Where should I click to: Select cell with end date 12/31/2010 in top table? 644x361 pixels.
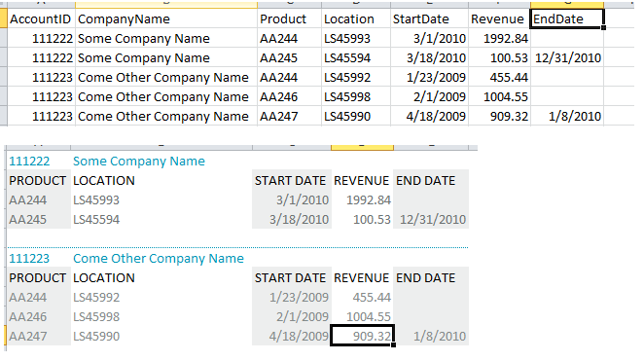[x=567, y=57]
